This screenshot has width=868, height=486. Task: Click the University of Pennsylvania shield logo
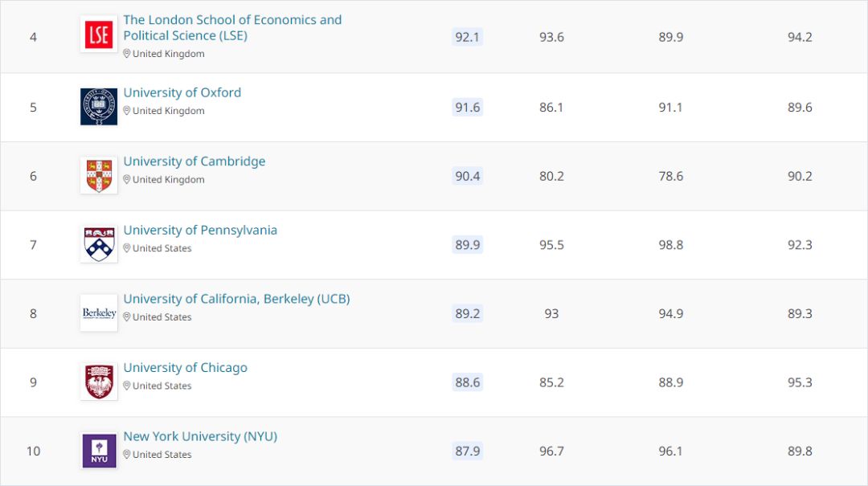tap(99, 244)
